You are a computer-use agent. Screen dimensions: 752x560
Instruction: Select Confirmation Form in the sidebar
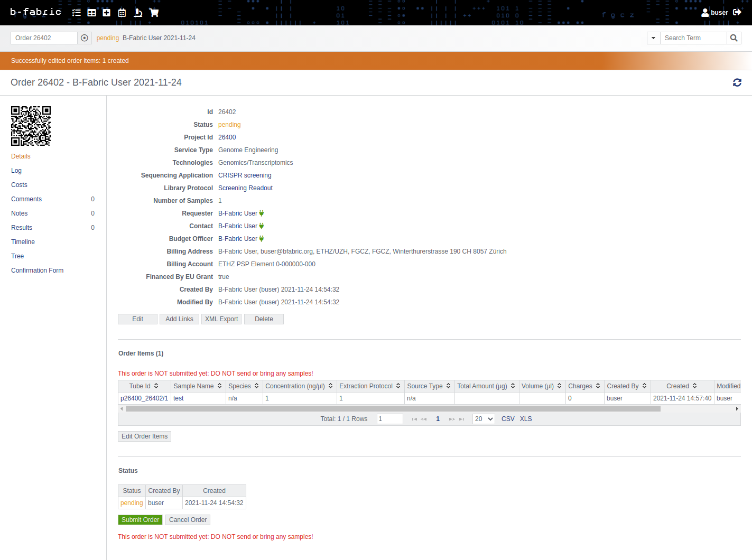pyautogui.click(x=38, y=270)
